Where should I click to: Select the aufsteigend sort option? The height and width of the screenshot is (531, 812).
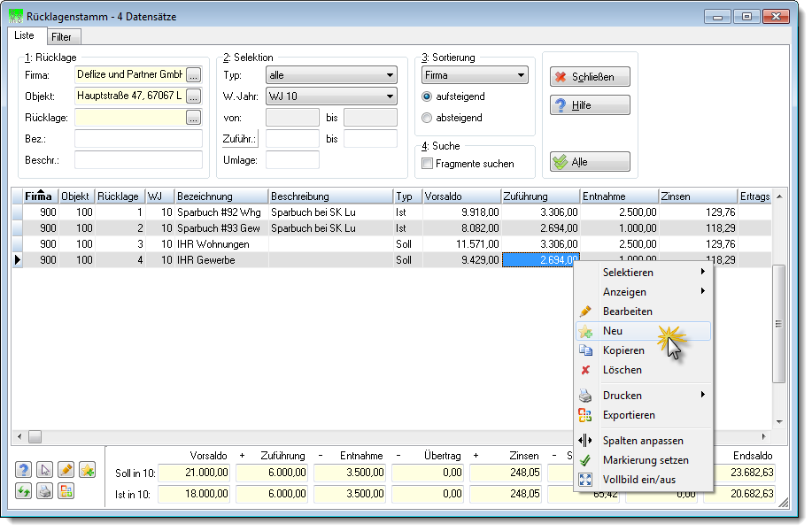[427, 96]
